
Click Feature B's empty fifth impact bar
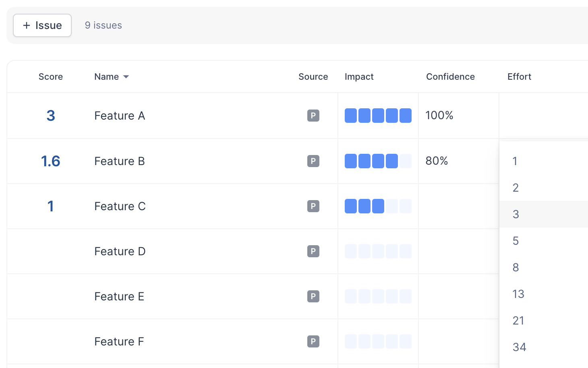406,161
